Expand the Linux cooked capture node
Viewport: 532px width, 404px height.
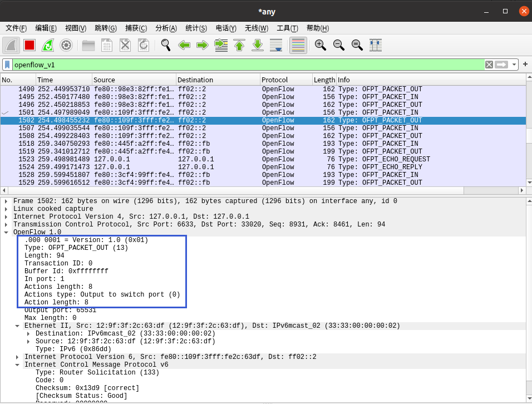[6, 209]
